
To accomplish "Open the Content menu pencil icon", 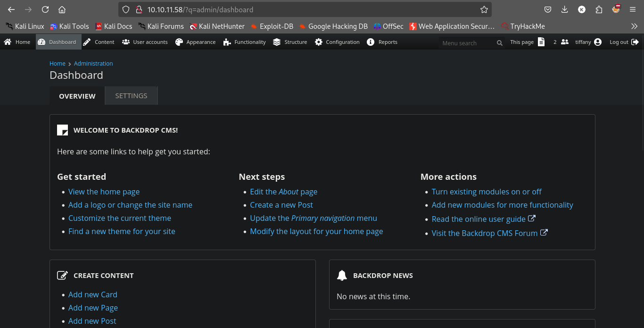I will (87, 42).
